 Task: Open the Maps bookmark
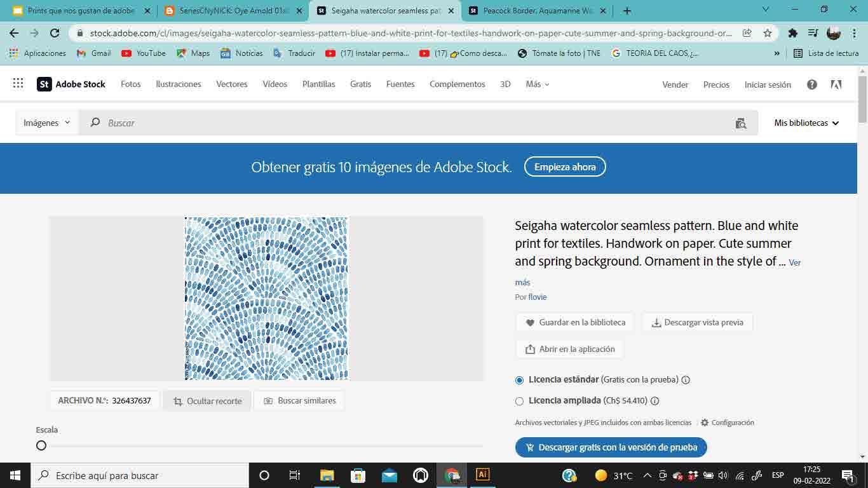[x=193, y=53]
